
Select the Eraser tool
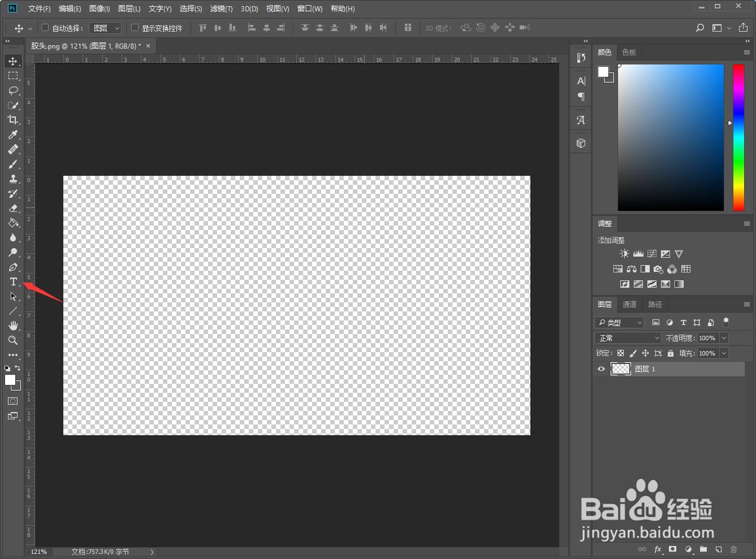pyautogui.click(x=13, y=208)
